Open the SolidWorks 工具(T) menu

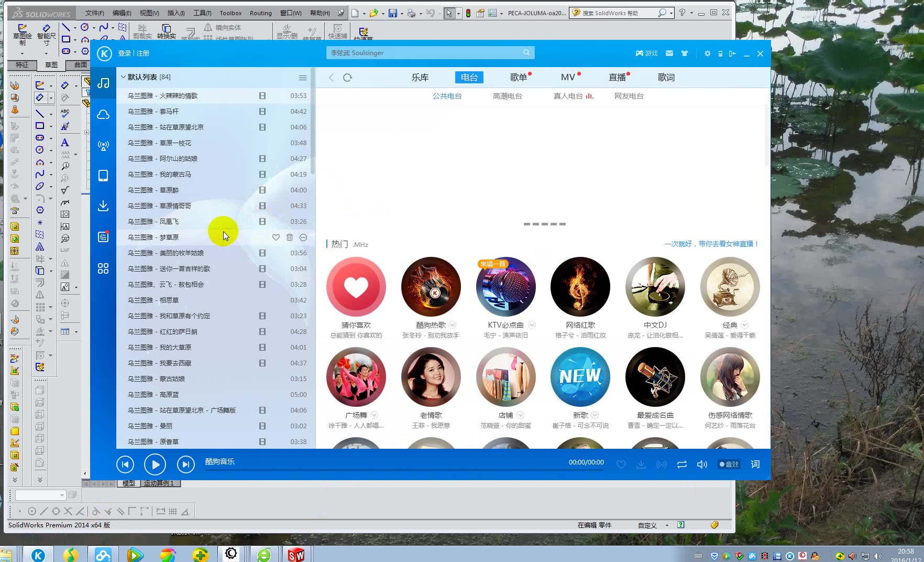click(202, 13)
